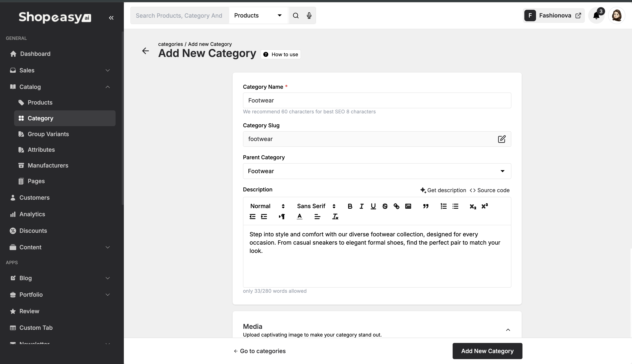Click the strikethrough formatting icon
This screenshot has width=632, height=364.
click(385, 206)
